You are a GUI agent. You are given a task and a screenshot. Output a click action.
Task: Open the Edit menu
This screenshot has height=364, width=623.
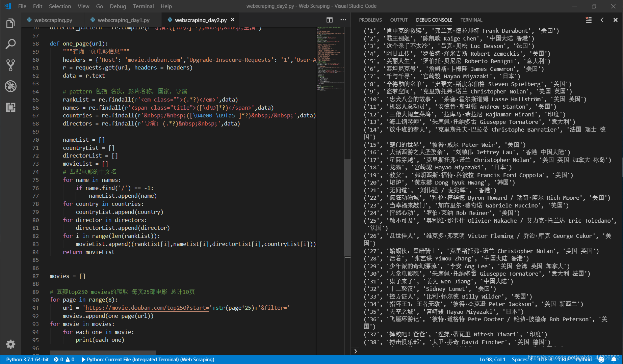37,6
